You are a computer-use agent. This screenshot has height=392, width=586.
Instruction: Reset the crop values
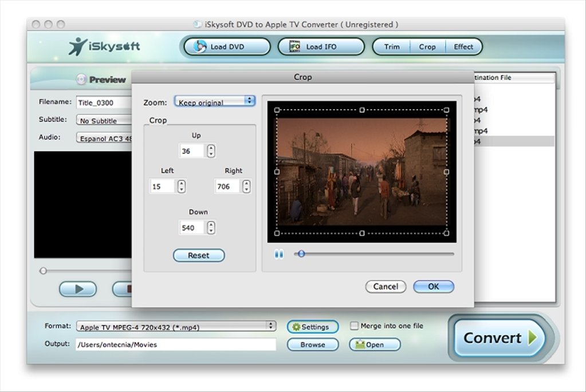click(x=199, y=255)
